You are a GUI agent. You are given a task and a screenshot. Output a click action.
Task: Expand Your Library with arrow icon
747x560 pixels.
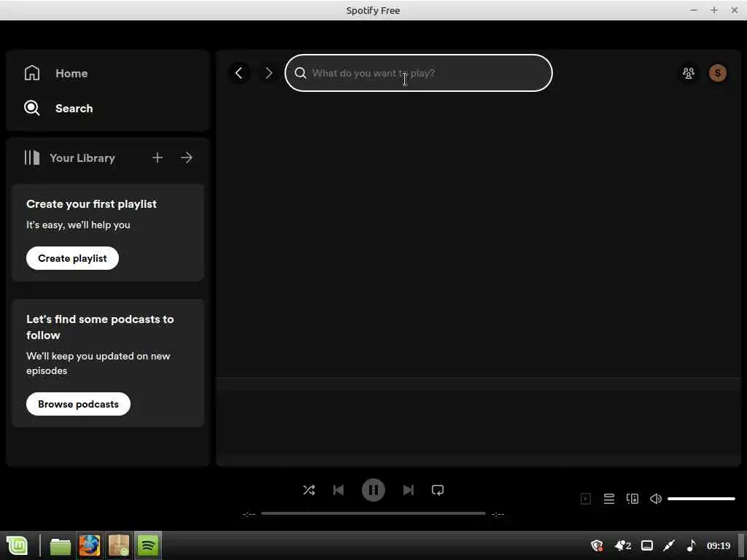(x=187, y=157)
